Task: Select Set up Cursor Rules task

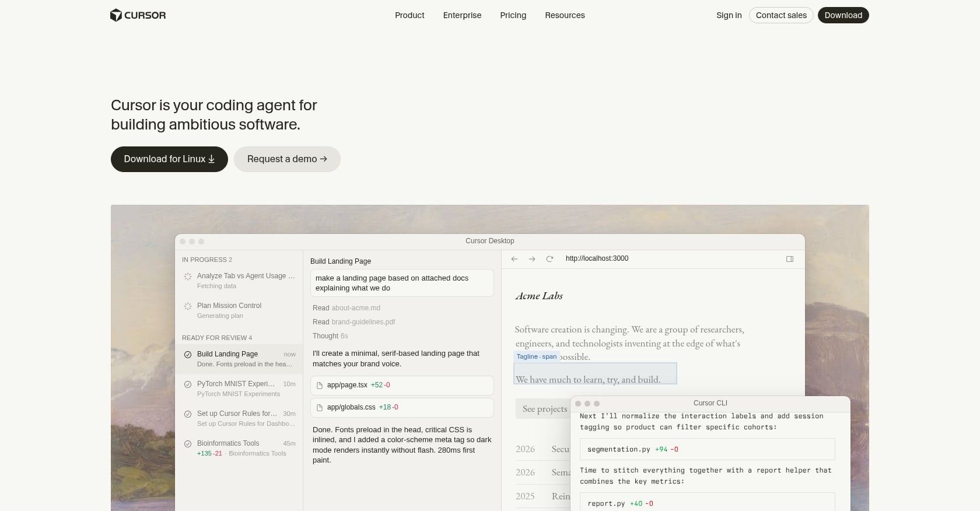Action: (x=239, y=418)
